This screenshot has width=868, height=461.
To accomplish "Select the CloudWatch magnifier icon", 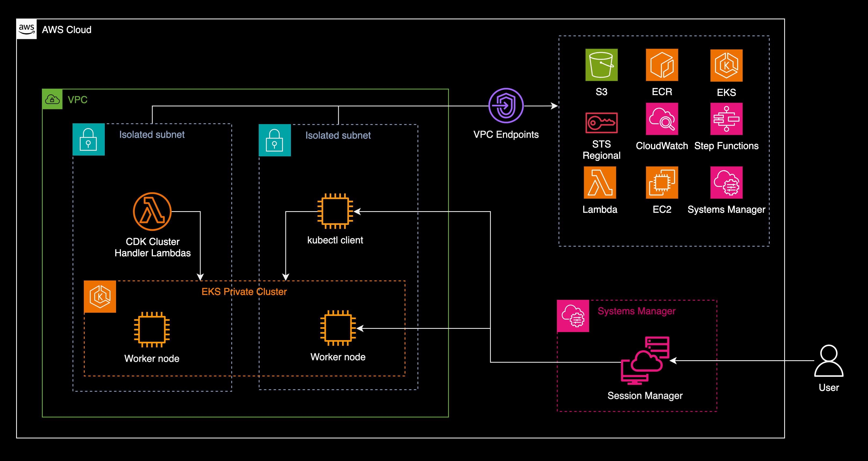I will [x=661, y=119].
